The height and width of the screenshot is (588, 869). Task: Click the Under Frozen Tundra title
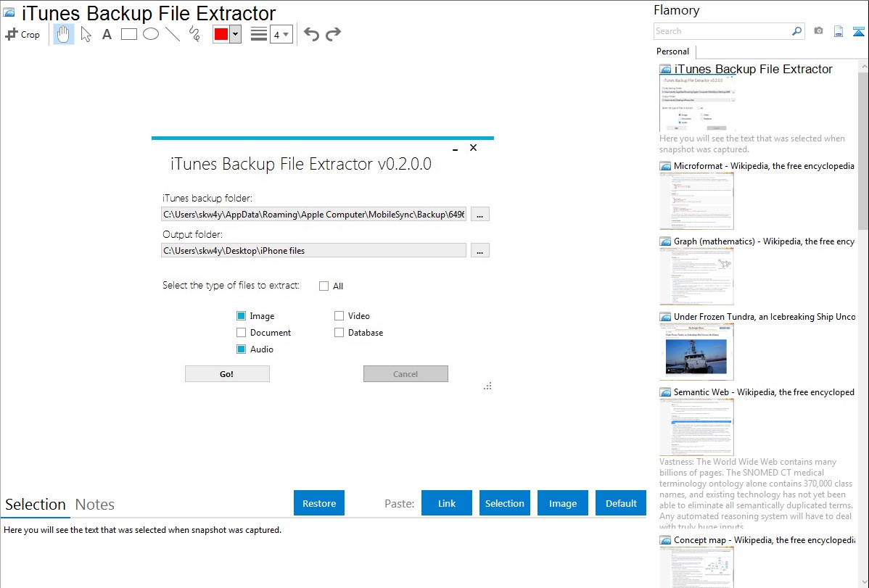[x=765, y=316]
